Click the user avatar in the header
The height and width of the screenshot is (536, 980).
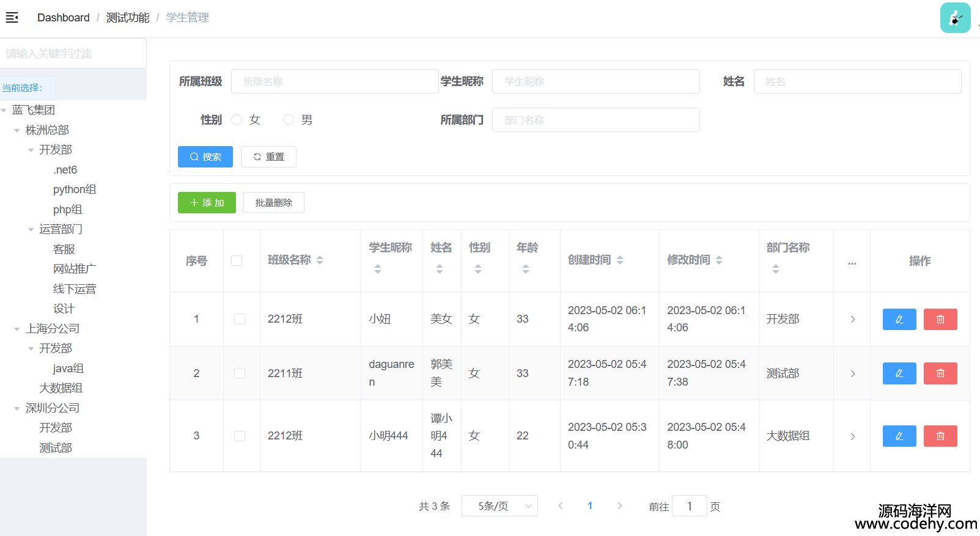pos(955,18)
